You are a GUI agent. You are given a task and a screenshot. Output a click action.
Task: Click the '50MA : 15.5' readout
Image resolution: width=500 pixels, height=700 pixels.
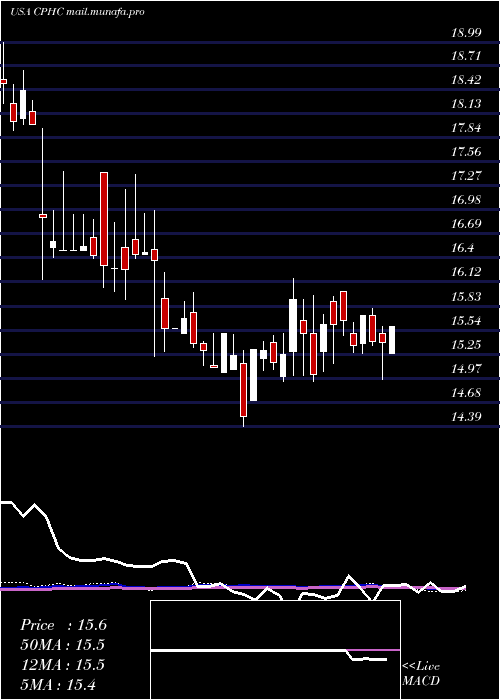click(62, 645)
